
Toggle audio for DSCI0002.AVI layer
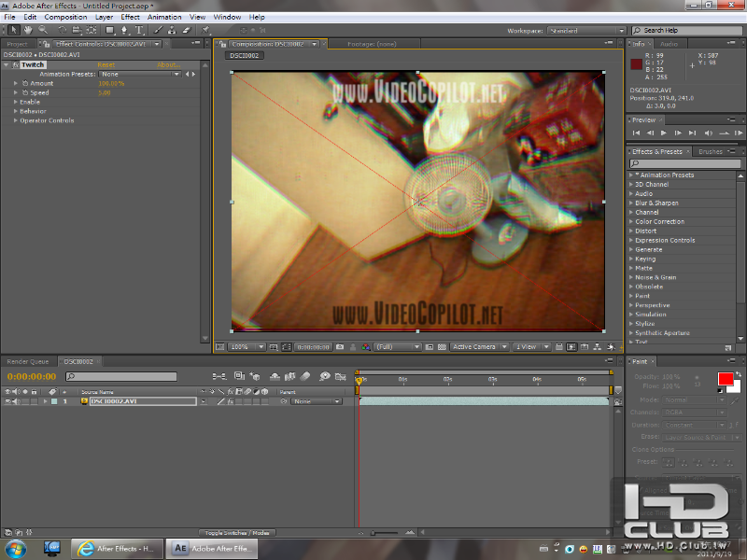point(16,401)
